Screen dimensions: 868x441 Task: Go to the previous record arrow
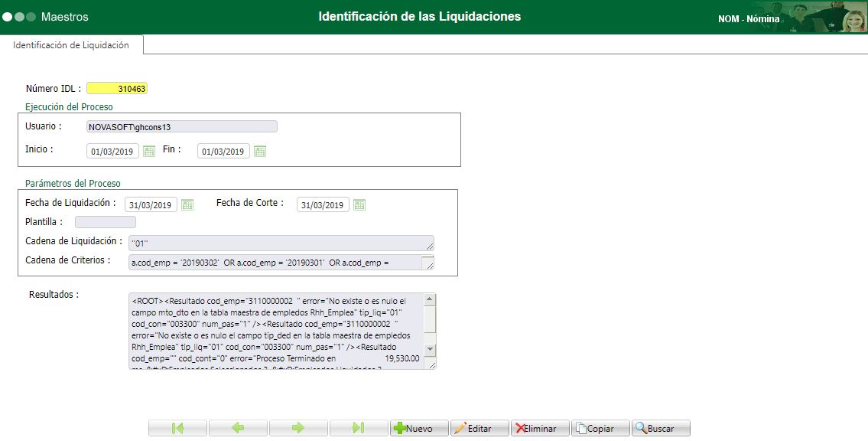point(237,427)
